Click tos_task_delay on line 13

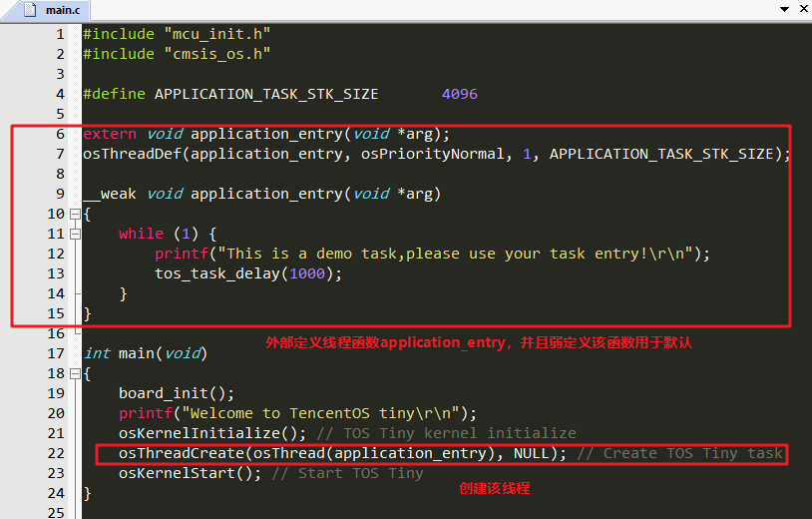click(217, 273)
